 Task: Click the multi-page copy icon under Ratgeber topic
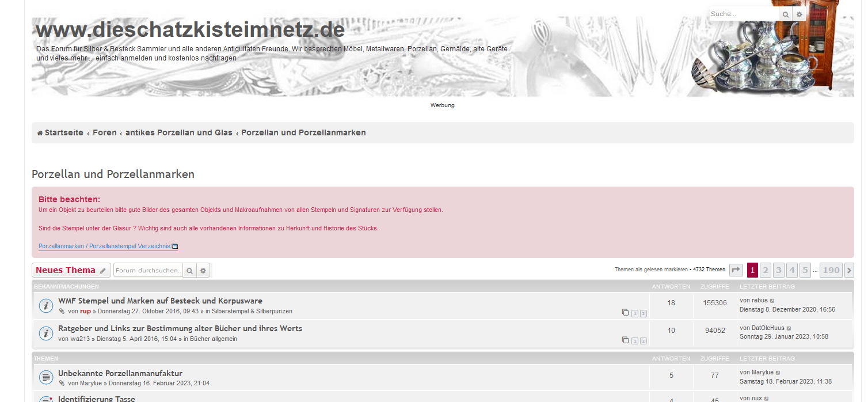point(625,340)
